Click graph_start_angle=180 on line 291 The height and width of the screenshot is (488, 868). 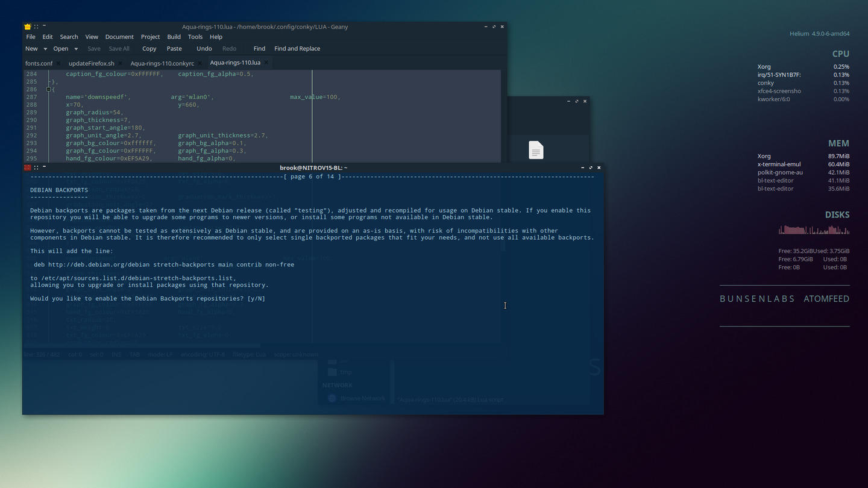[x=105, y=128]
